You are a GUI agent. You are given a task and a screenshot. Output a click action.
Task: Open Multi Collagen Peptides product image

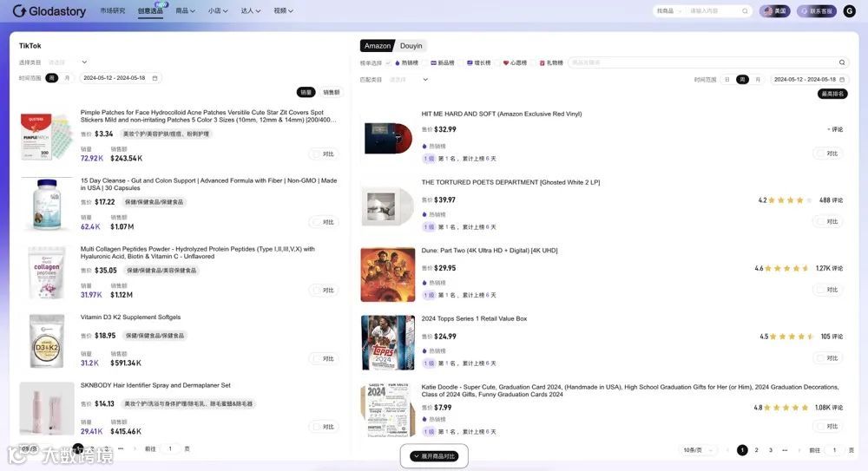47,273
